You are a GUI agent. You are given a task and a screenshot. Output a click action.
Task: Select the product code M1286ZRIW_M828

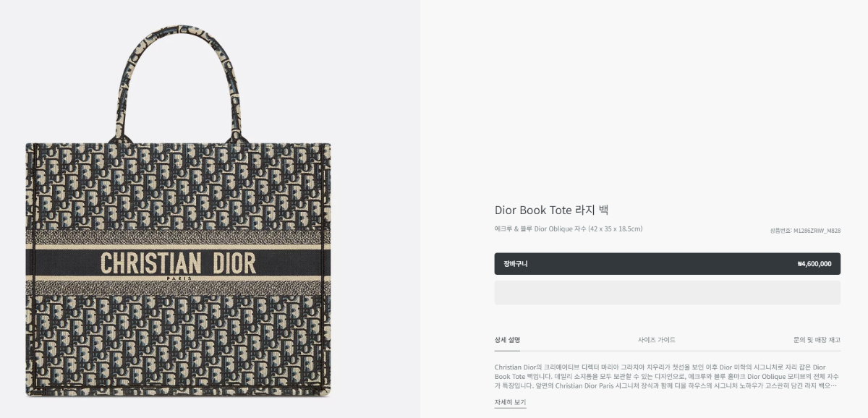pos(817,231)
